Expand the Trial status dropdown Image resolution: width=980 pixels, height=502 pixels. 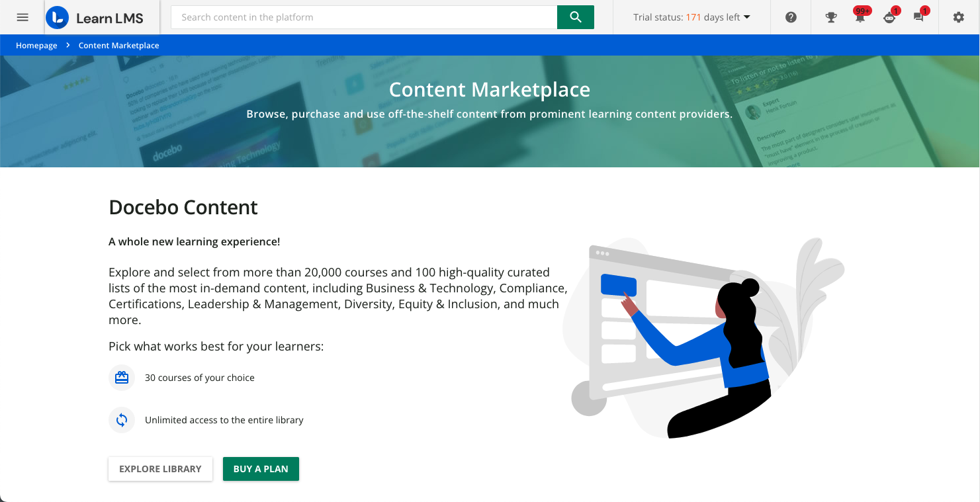691,17
